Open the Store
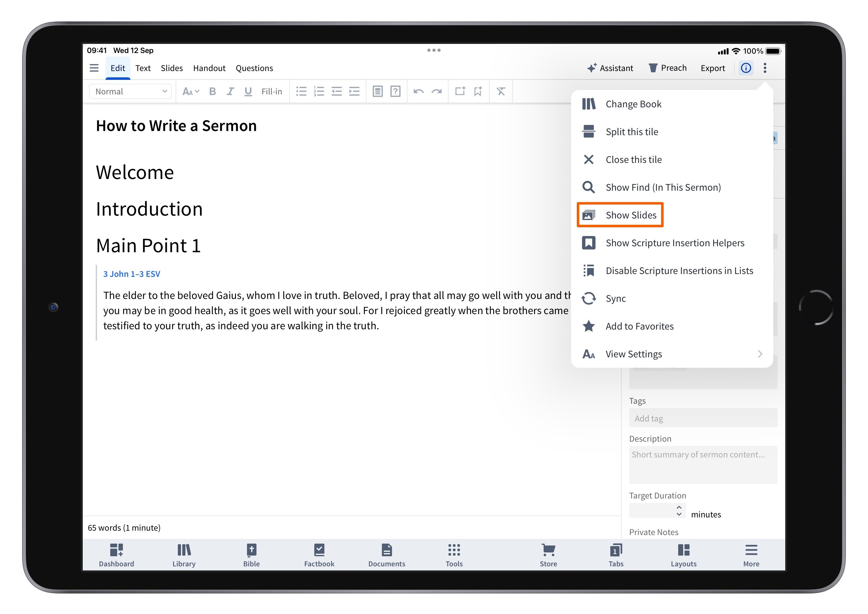The height and width of the screenshot is (614, 868). pos(548,555)
